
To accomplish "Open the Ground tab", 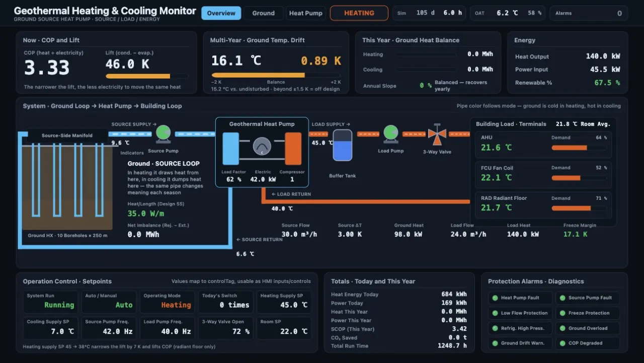I will 264,13.
